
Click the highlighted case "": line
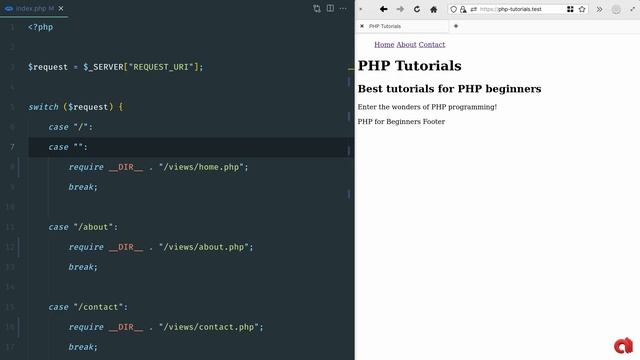click(68, 147)
